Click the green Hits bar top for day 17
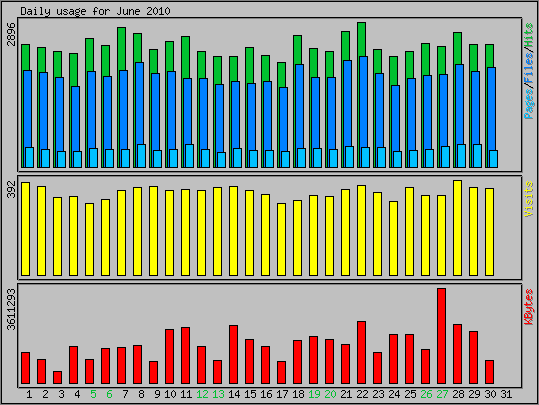This screenshot has height=405, width=539. [x=282, y=74]
